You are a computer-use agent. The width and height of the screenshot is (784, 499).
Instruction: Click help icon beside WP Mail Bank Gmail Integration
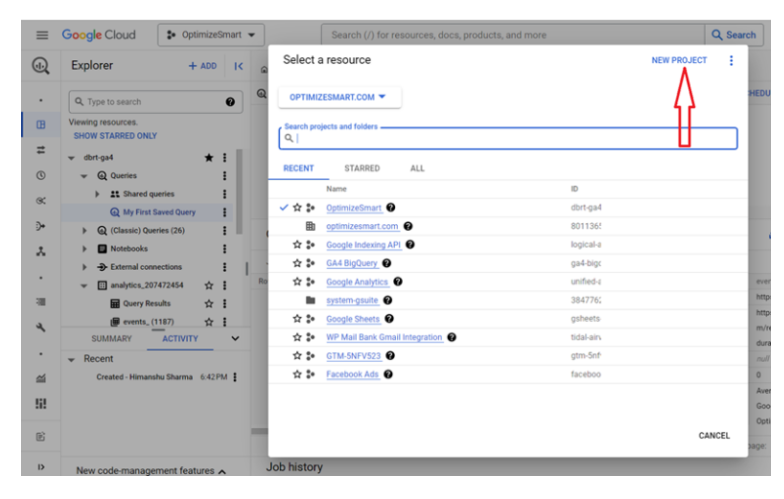452,337
